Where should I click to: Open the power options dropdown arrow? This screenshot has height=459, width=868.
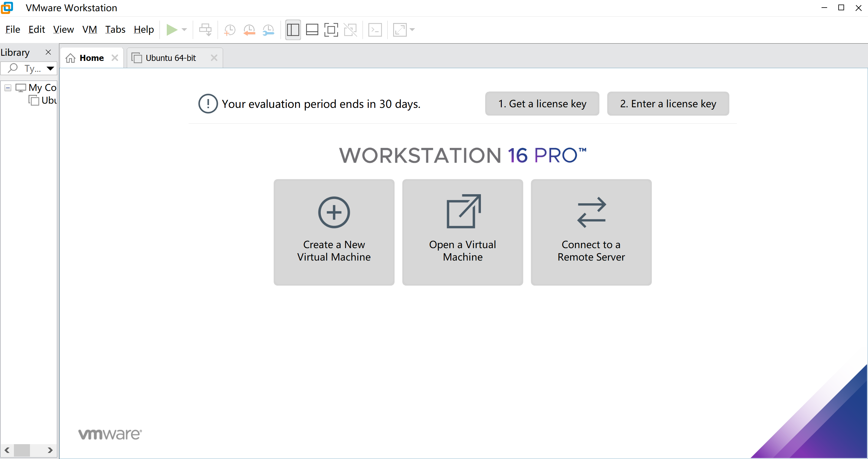click(185, 30)
